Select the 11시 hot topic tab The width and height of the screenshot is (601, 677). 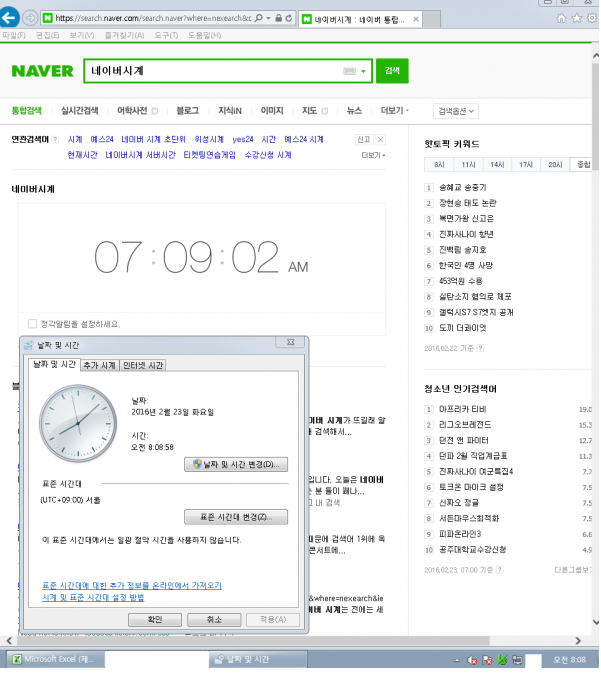coord(468,165)
